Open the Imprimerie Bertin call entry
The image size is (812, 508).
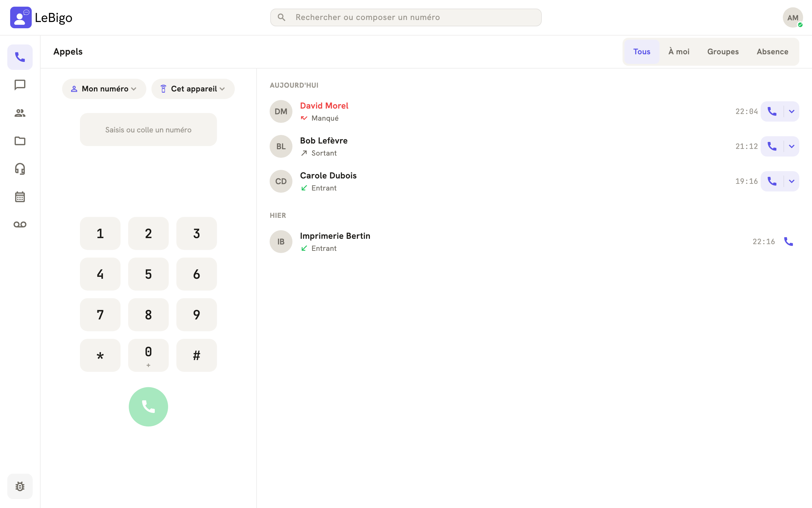(x=534, y=242)
